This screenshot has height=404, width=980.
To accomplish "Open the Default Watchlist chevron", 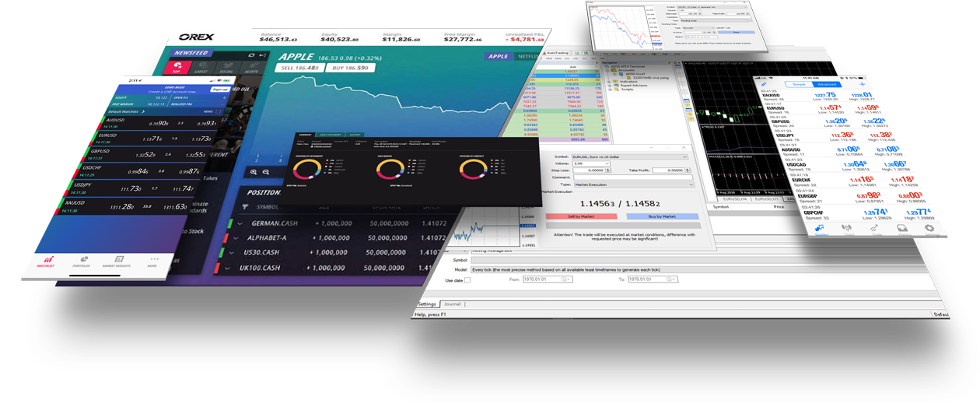I will coord(143,111).
